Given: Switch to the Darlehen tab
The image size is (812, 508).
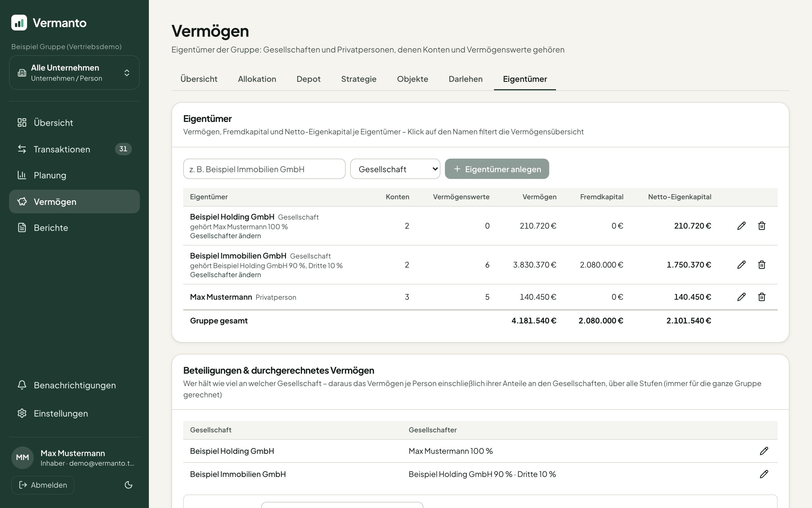Looking at the screenshot, I should [x=465, y=79].
